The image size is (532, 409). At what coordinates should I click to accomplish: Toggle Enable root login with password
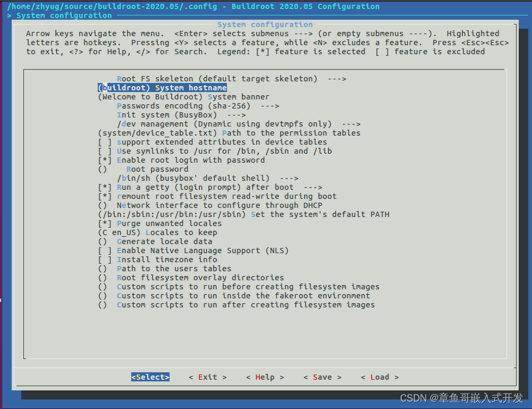tap(181, 160)
